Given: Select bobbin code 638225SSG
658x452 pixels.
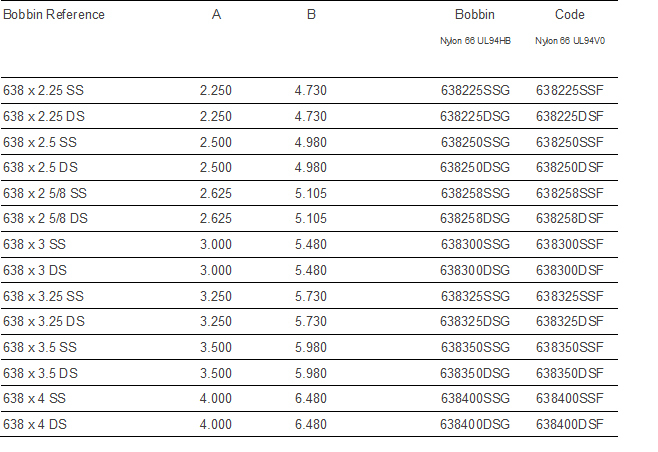Looking at the screenshot, I should click(x=475, y=91).
